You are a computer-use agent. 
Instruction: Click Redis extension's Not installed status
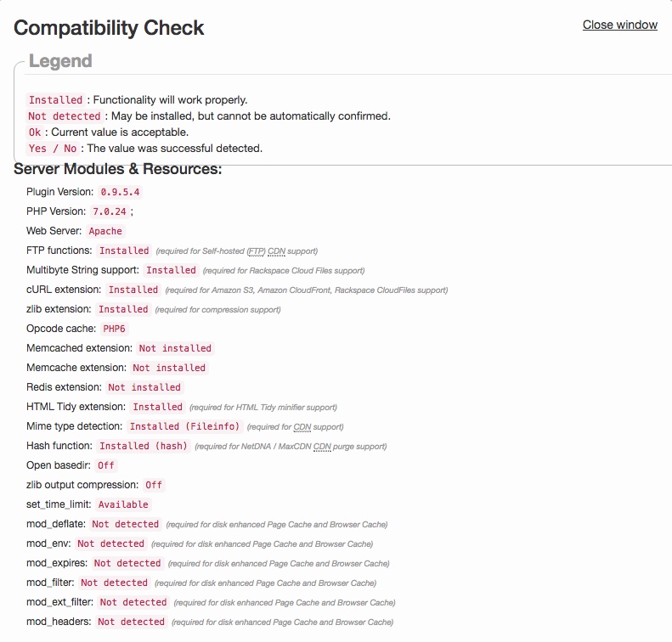144,387
